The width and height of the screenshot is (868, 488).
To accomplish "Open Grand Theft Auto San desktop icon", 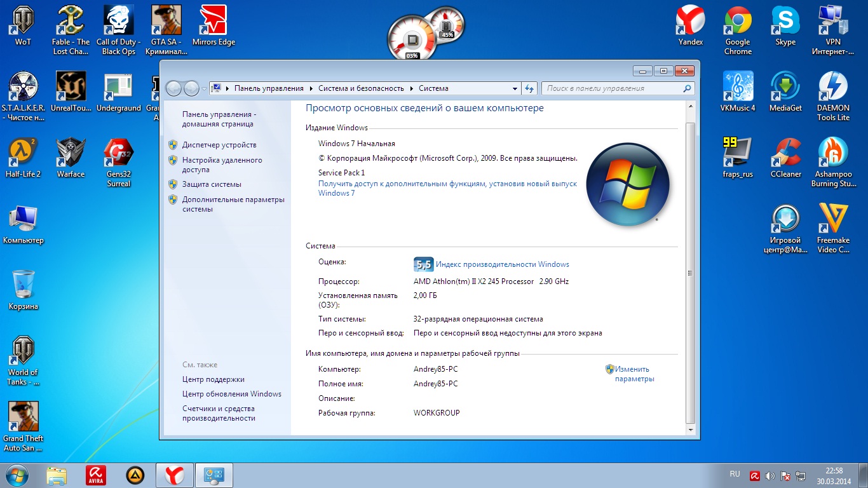I will [x=23, y=427].
